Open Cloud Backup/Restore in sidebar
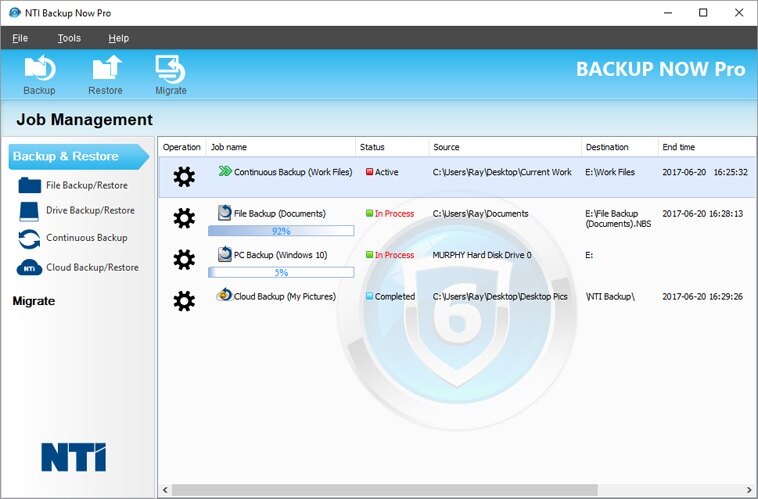 point(91,267)
